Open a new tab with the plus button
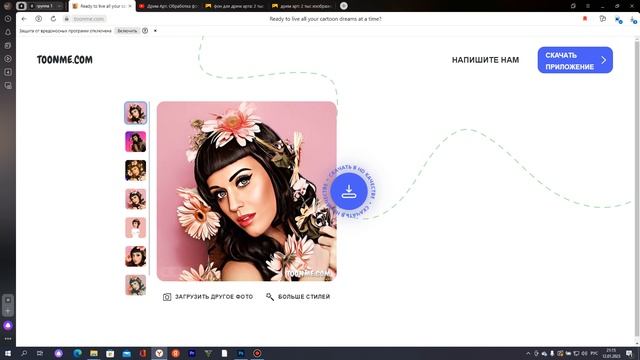Screen dimensions: 640x360 (344, 6)
